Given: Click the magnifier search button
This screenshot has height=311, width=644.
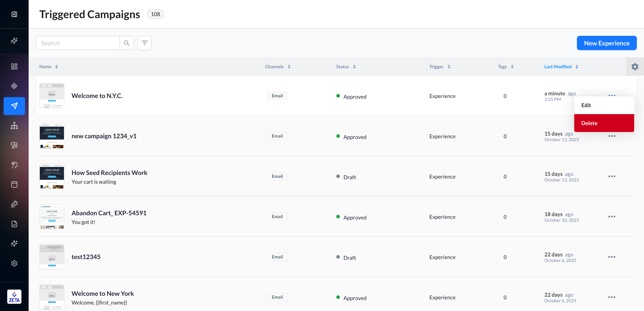Looking at the screenshot, I should click(x=127, y=43).
